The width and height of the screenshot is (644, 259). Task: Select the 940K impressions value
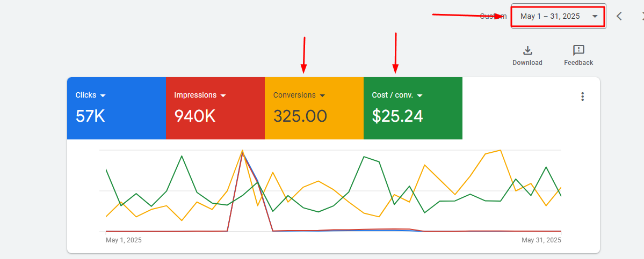(x=194, y=116)
